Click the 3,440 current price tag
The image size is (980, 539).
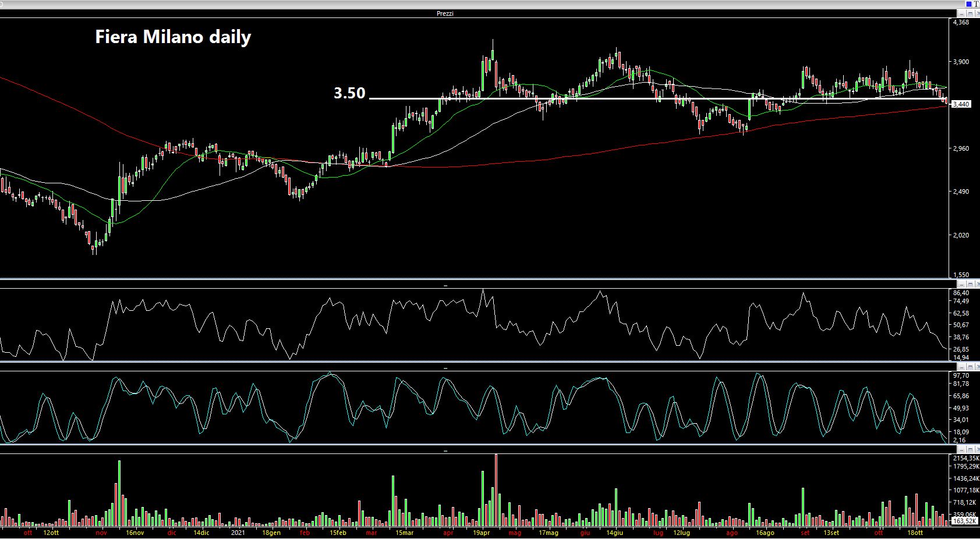(961, 104)
